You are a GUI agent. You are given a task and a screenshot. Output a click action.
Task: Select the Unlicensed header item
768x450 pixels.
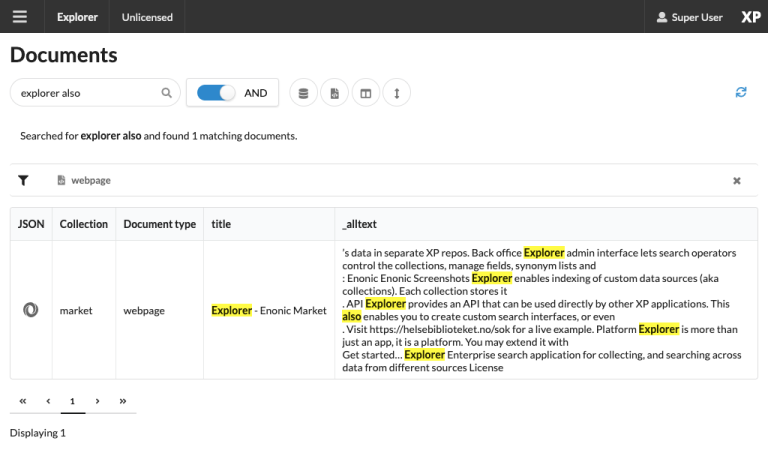coord(147,17)
